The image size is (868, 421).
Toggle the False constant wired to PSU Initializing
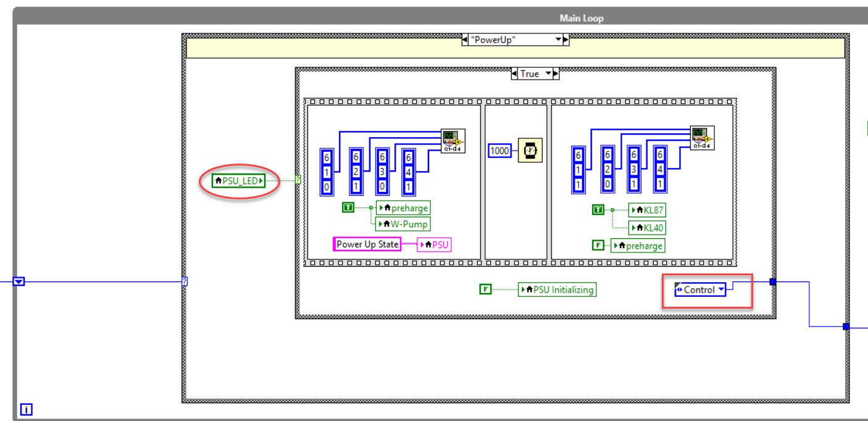(485, 288)
